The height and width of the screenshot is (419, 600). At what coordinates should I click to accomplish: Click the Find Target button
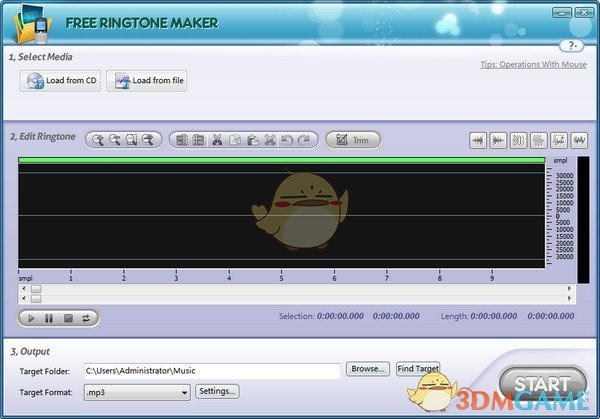(418, 369)
